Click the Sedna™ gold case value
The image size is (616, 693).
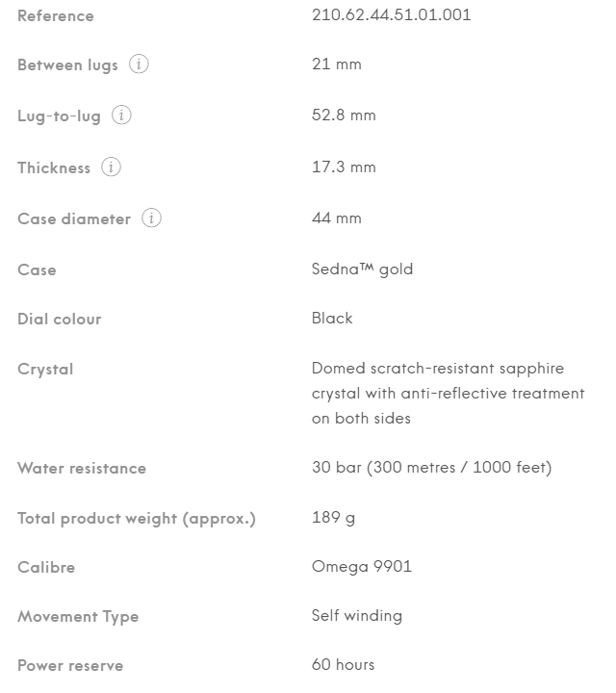[362, 269]
